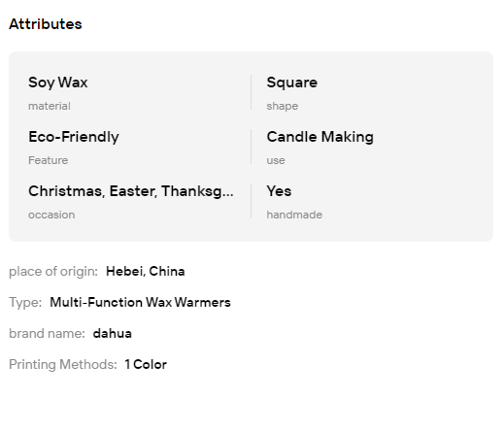Select the dahua brand name value
The width and height of the screenshot is (504, 432).
[x=113, y=333]
